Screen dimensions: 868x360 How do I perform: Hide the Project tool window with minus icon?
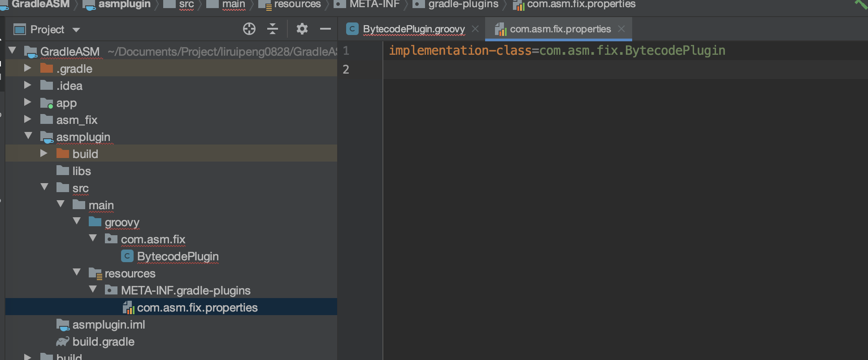(325, 29)
